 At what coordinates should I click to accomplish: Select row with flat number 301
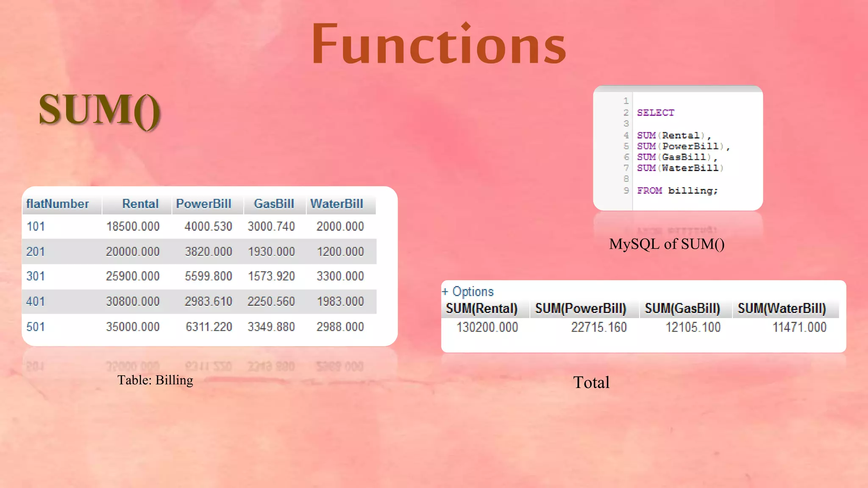(36, 277)
